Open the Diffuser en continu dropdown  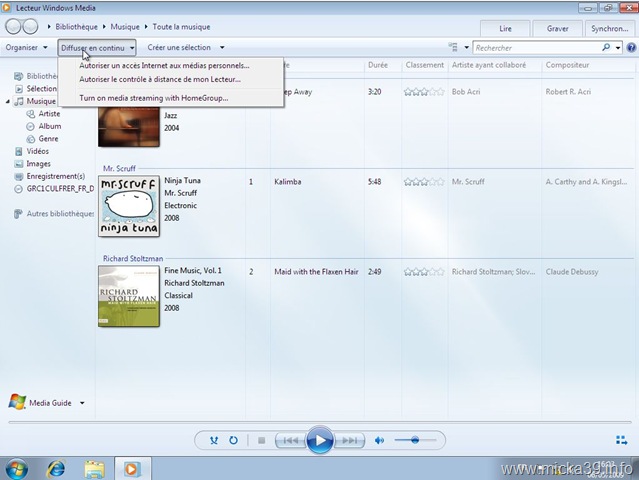point(97,48)
